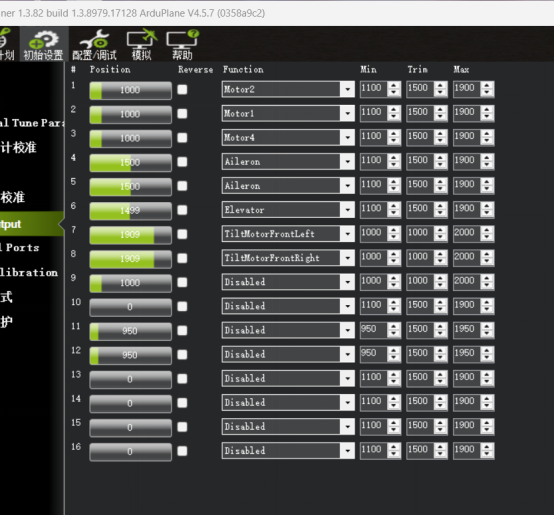
Task: Increase Min value for output 1
Action: (394, 86)
